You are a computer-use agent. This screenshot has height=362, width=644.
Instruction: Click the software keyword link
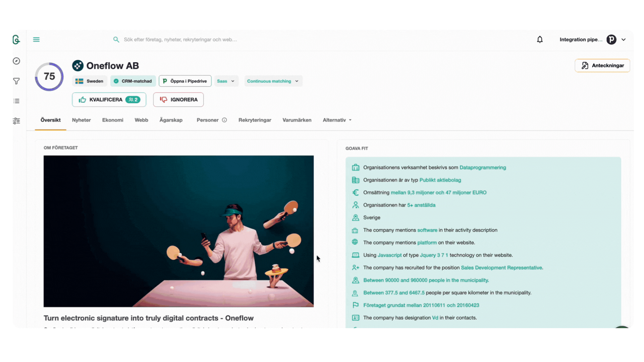[427, 230]
